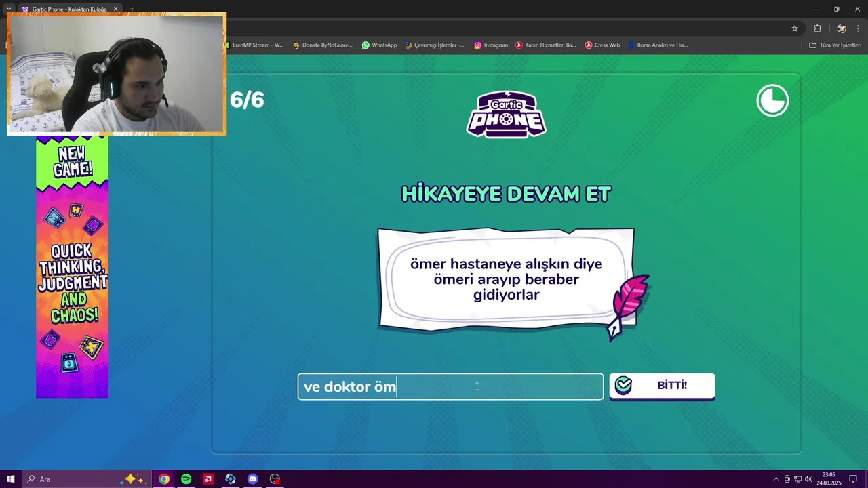Open the Windows Start menu
Screen dimensions: 868x488
(11, 479)
